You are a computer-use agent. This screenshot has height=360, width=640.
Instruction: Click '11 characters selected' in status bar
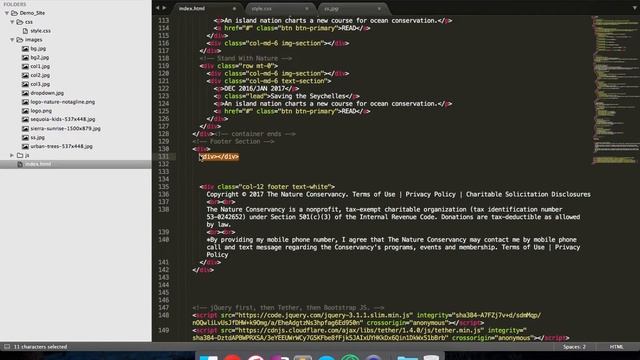[x=40, y=347]
